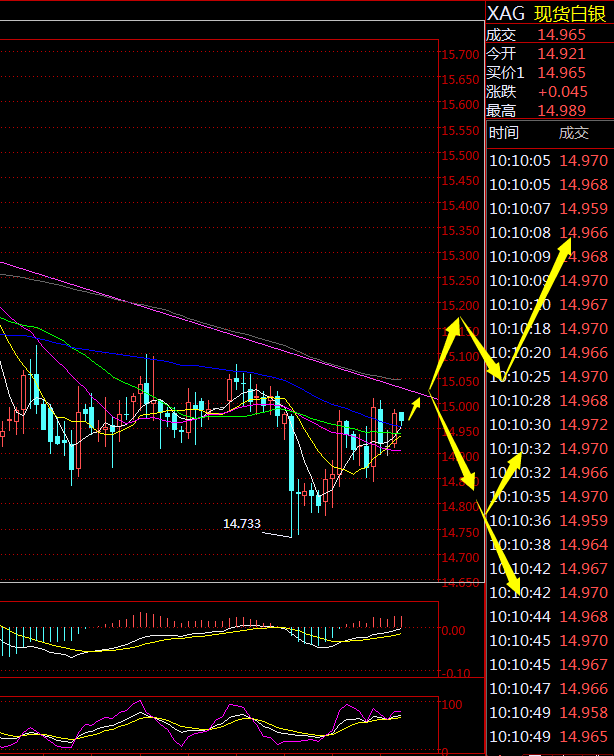
Task: Click the latest cyan candlestick on chart
Action: tap(401, 417)
